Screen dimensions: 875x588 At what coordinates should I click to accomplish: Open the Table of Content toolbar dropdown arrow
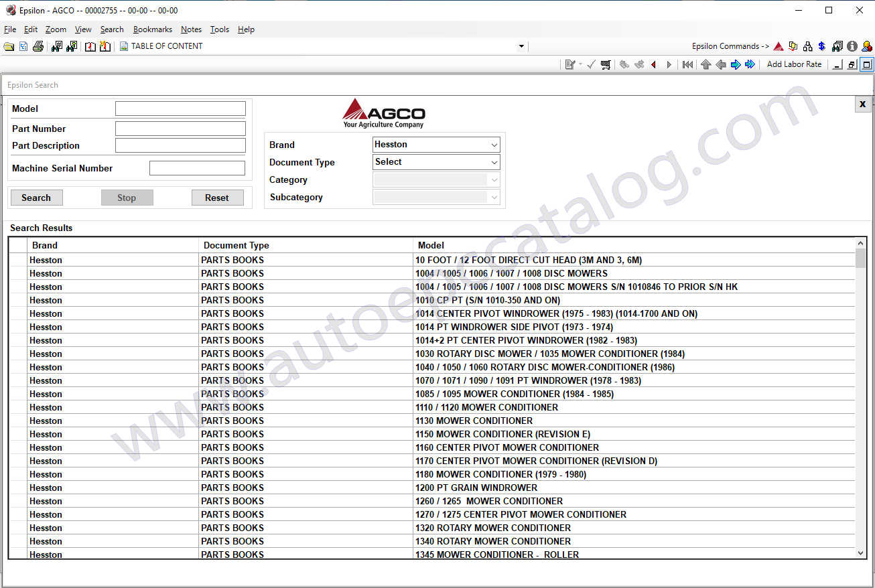point(521,46)
